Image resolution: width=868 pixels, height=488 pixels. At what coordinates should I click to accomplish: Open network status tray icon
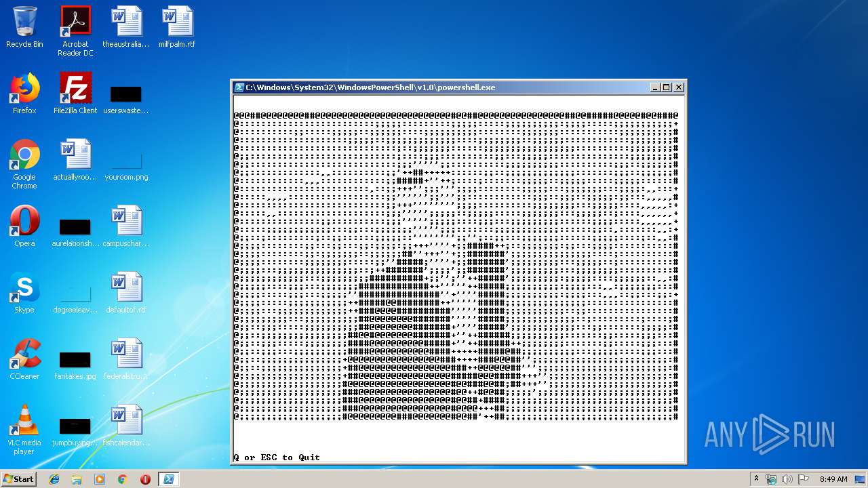coord(771,479)
